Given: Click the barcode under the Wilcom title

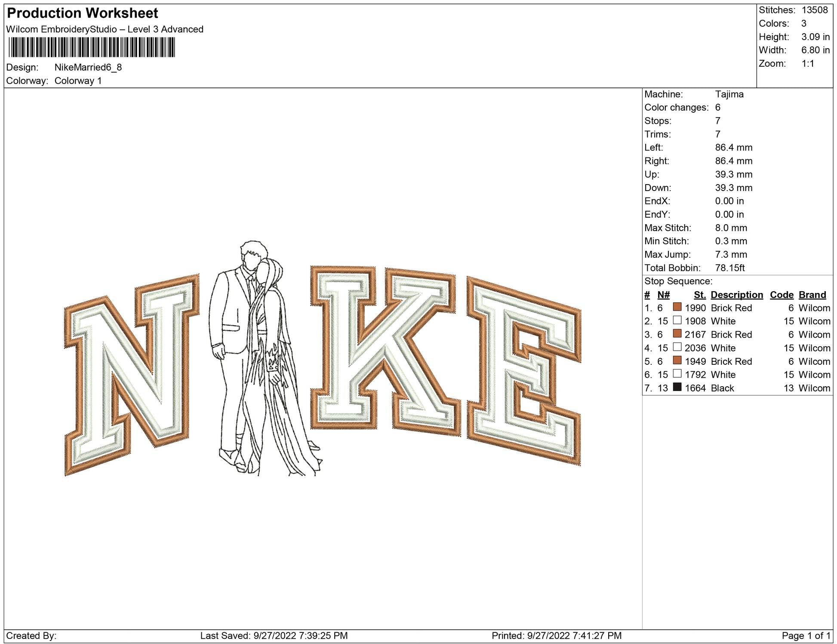Looking at the screenshot, I should (x=92, y=47).
